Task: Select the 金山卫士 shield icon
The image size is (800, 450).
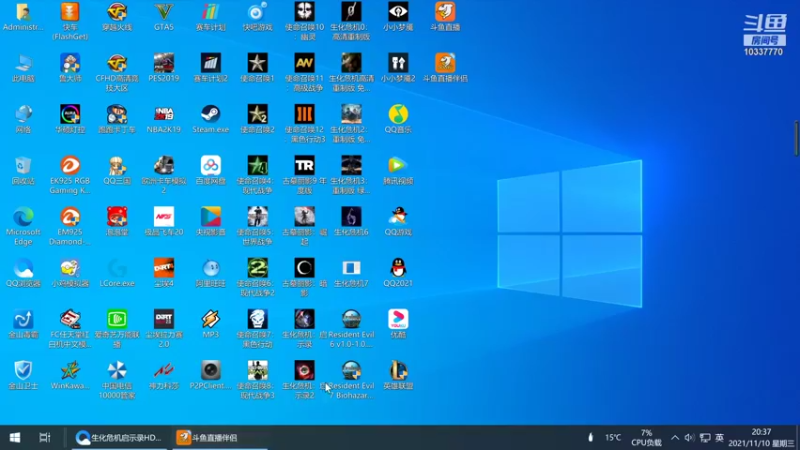Action: (x=23, y=375)
